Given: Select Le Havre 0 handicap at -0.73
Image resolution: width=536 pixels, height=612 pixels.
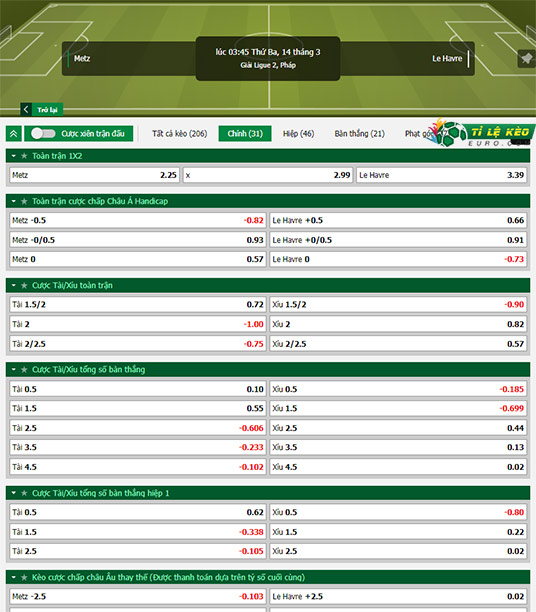Looking at the screenshot, I should 398,259.
